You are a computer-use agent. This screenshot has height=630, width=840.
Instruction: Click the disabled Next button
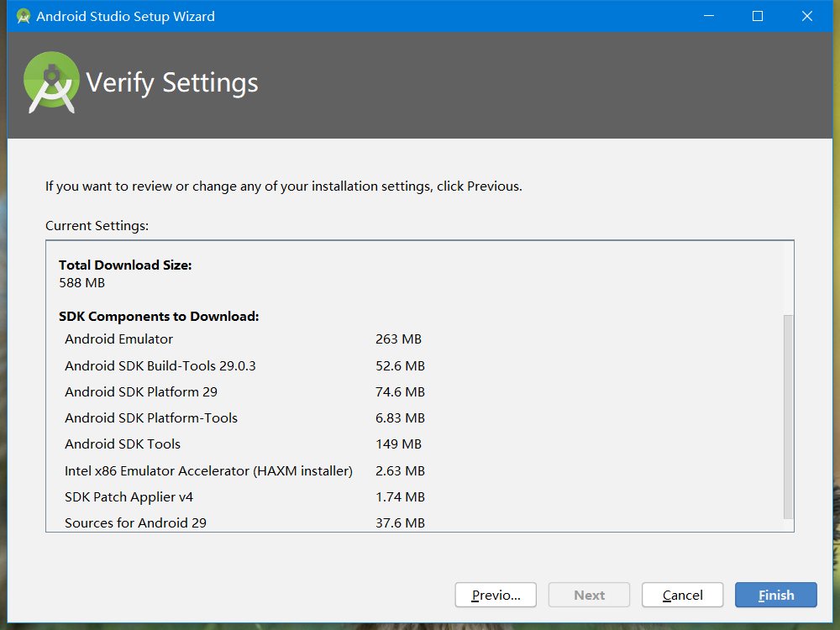pyautogui.click(x=589, y=594)
